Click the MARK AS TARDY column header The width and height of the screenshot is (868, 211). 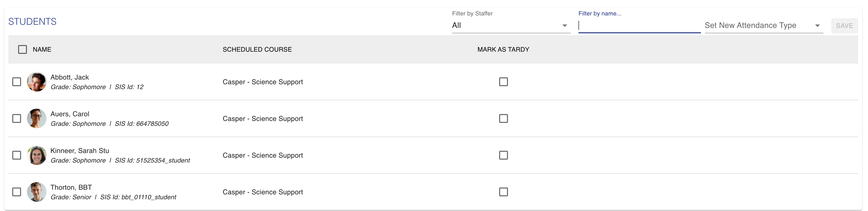503,49
